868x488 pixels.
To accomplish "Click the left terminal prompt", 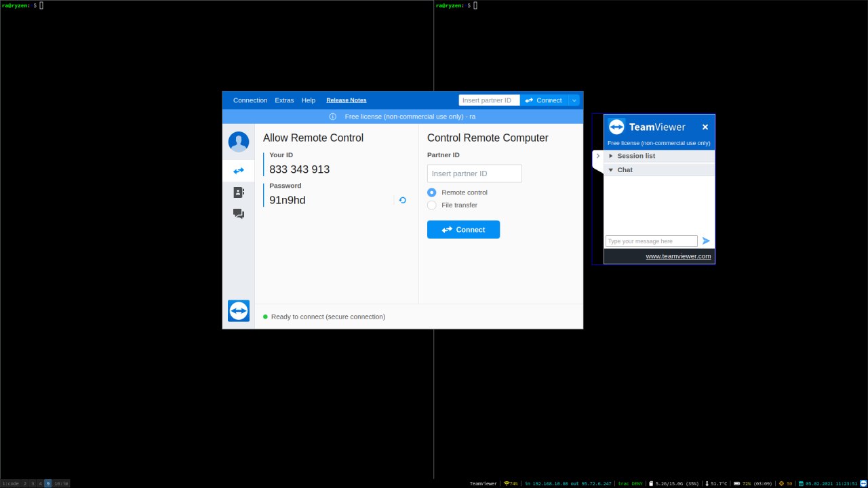I will point(22,5).
